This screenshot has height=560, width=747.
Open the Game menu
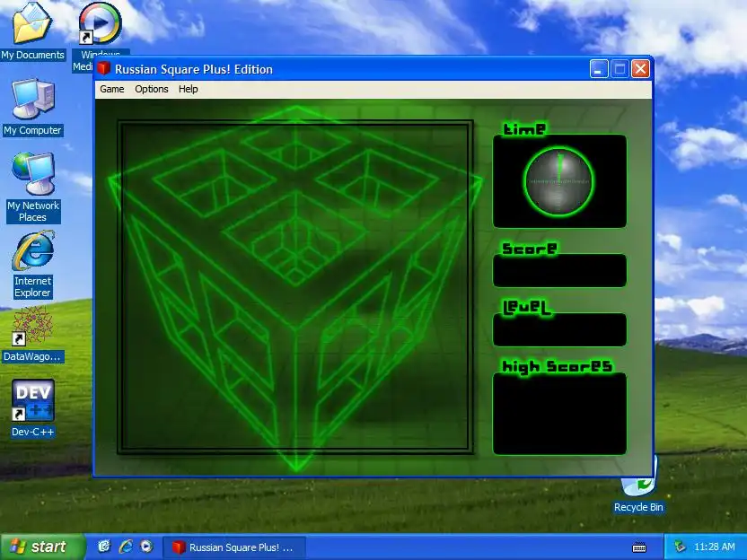(x=112, y=89)
